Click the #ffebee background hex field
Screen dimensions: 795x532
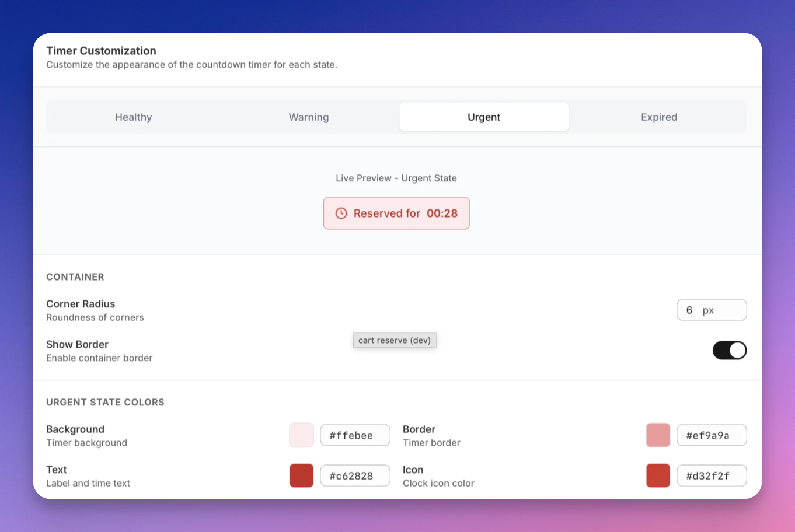coord(355,435)
